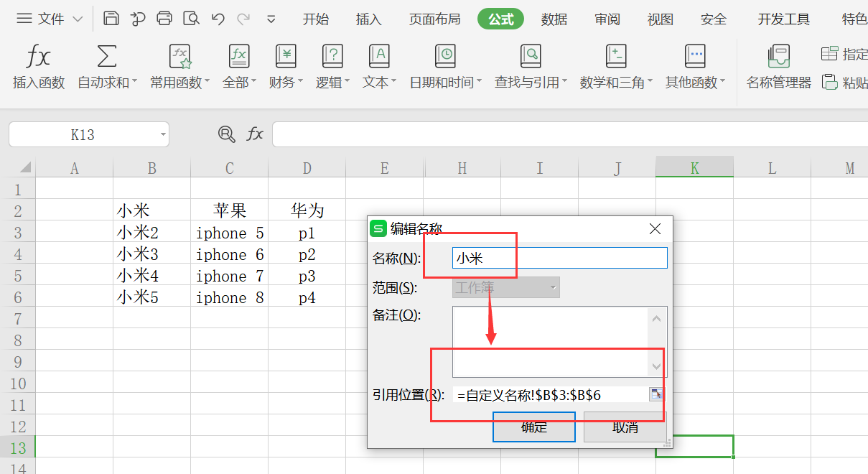Select the cell containing p4
Viewport: 868px width, 474px height.
pos(307,297)
